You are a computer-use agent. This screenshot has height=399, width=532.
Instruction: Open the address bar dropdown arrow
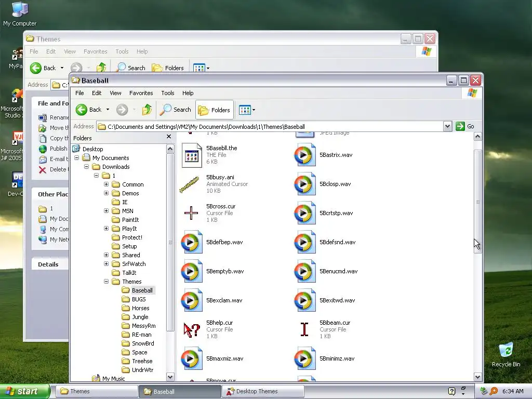(x=447, y=126)
